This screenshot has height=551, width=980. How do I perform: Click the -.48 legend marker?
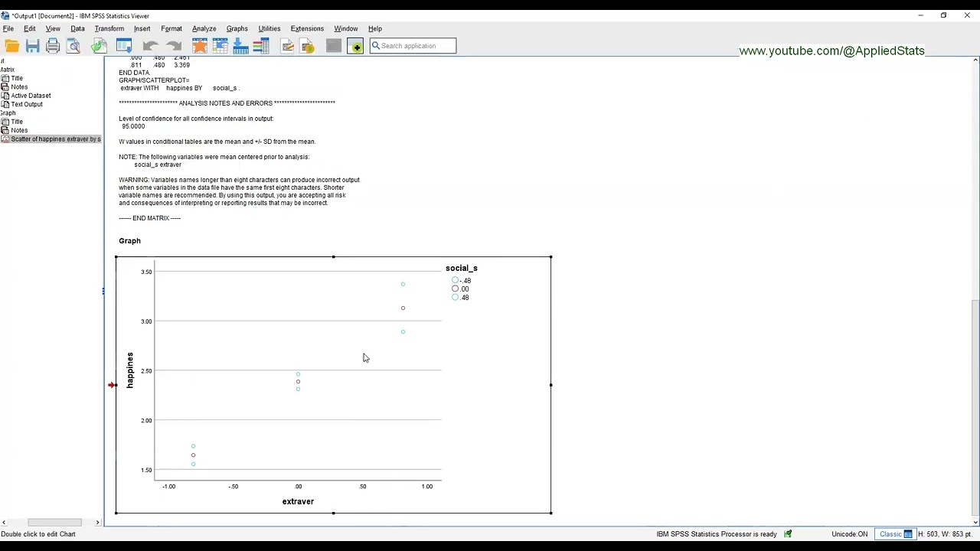[455, 280]
